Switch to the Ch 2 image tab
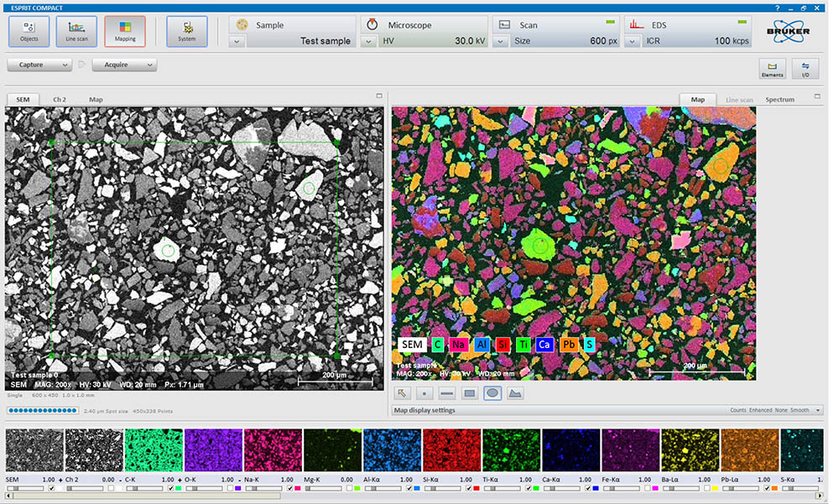 coord(60,100)
